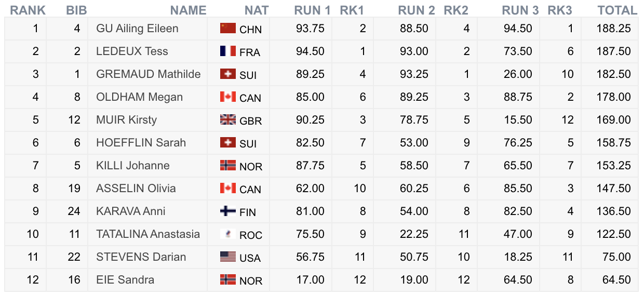Click the USA flag icon

coord(228,257)
